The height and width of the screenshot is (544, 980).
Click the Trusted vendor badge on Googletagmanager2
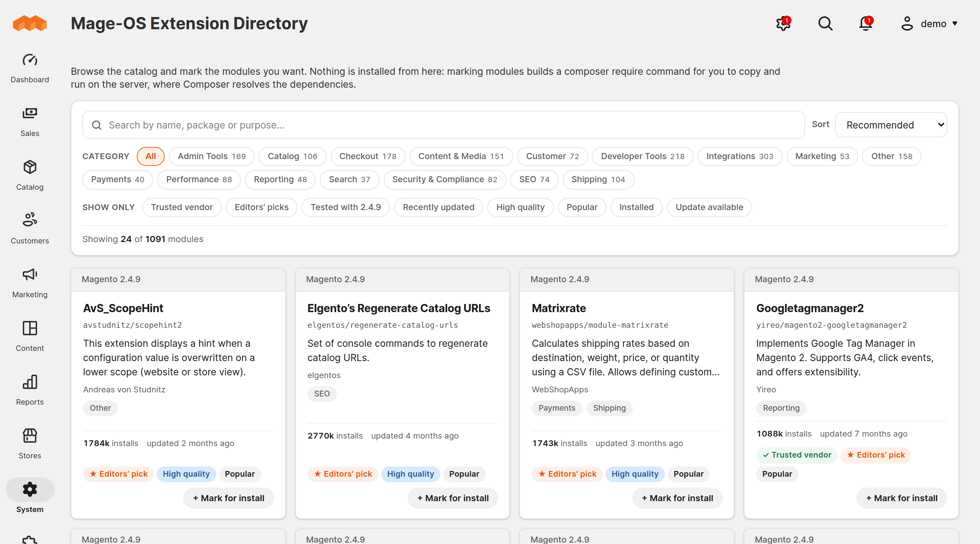(797, 455)
